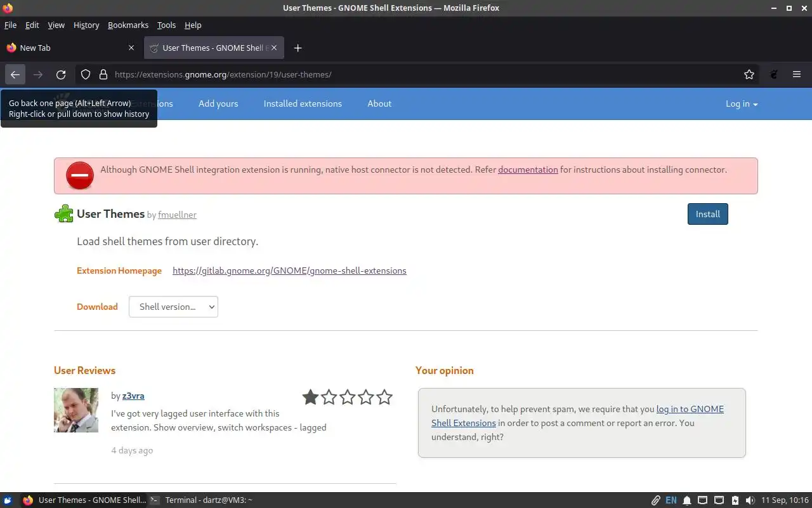Open the Edit menu
Image resolution: width=812 pixels, height=508 pixels.
click(32, 25)
